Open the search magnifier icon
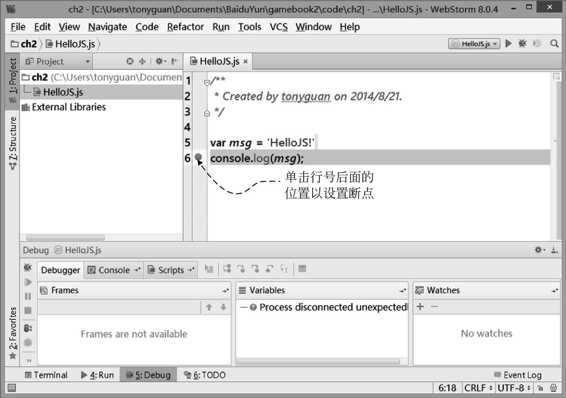 click(x=554, y=44)
